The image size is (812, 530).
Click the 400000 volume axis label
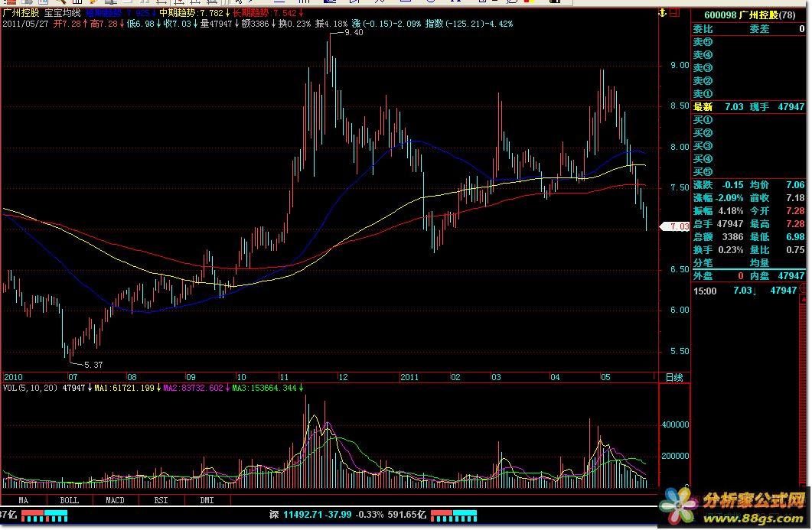click(x=675, y=424)
